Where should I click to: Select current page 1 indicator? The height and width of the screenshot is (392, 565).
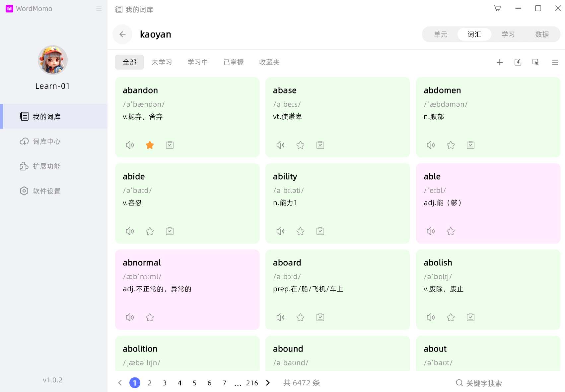(135, 383)
